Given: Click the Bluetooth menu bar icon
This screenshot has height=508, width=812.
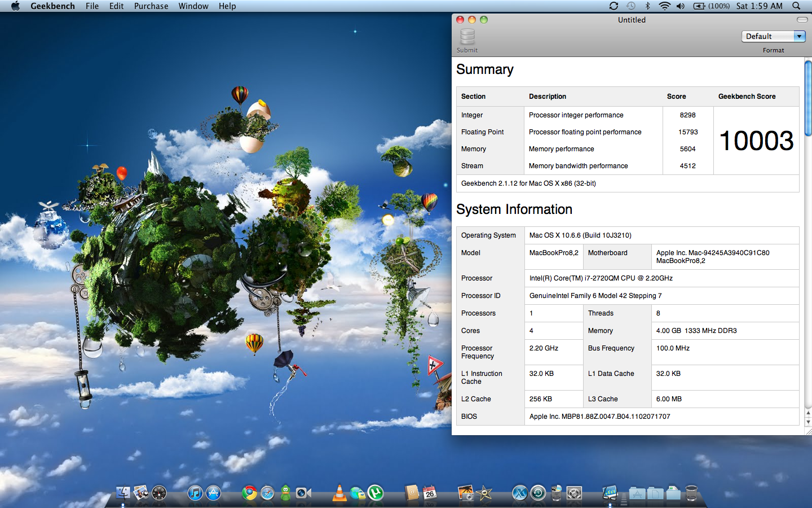Looking at the screenshot, I should 647,6.
